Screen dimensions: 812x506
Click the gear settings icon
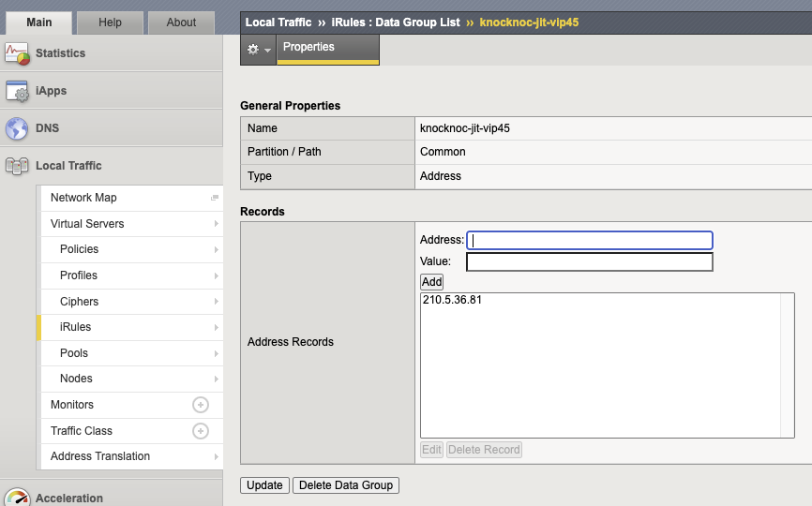[253, 49]
